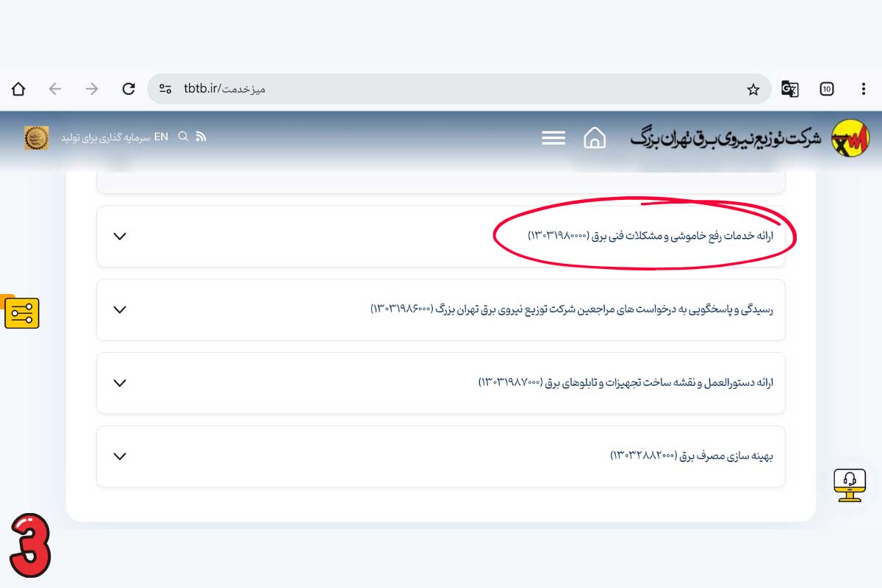Click the address bar URL field
Image resolution: width=882 pixels, height=588 pixels.
[x=441, y=89]
